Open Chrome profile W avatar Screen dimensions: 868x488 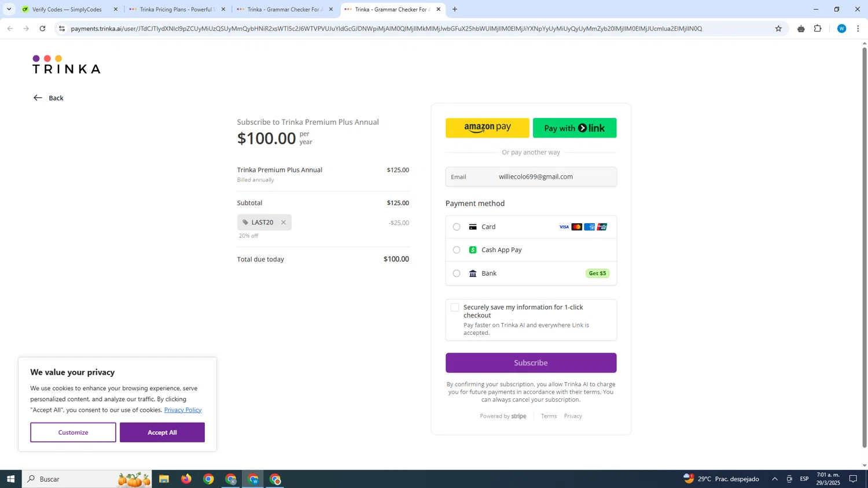841,28
